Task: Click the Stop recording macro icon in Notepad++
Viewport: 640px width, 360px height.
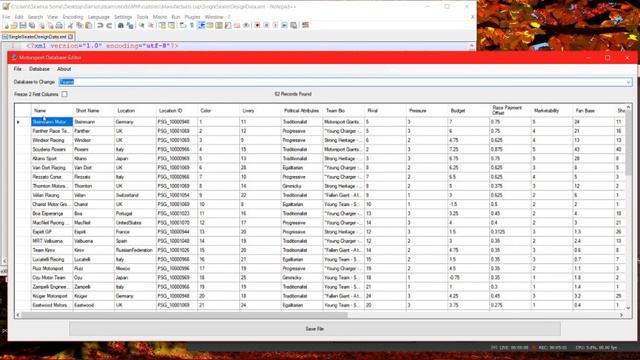Action: (x=266, y=25)
